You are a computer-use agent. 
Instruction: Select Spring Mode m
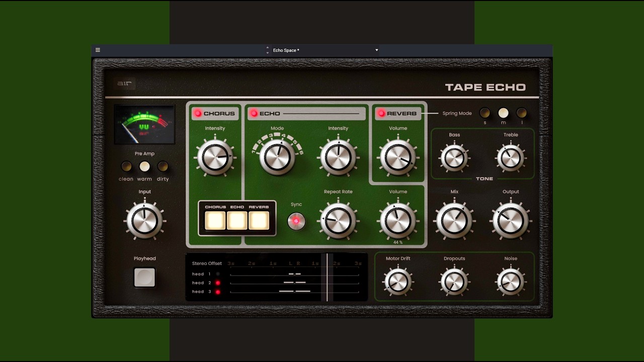pos(503,113)
